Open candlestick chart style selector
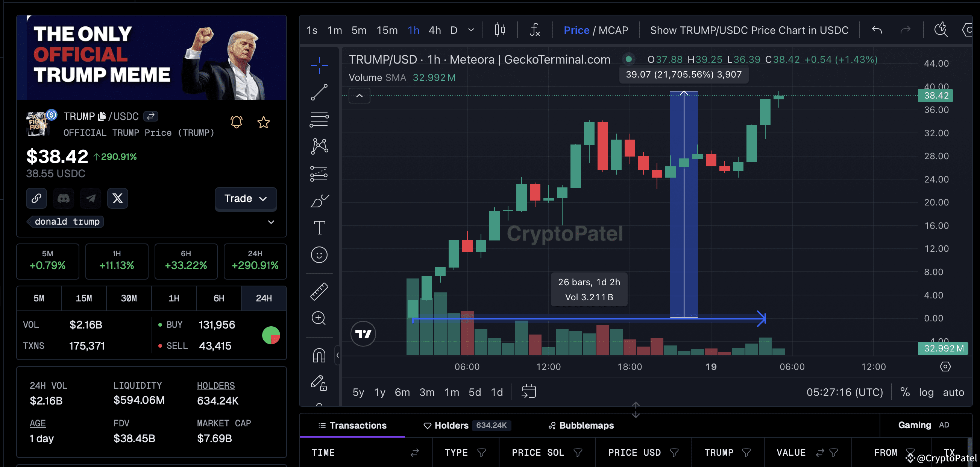 (500, 30)
